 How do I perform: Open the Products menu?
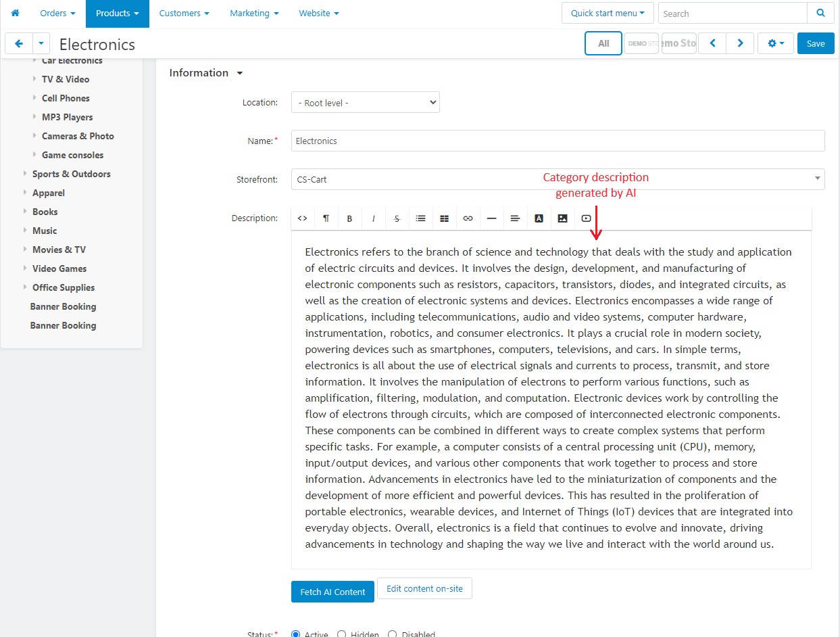(118, 14)
